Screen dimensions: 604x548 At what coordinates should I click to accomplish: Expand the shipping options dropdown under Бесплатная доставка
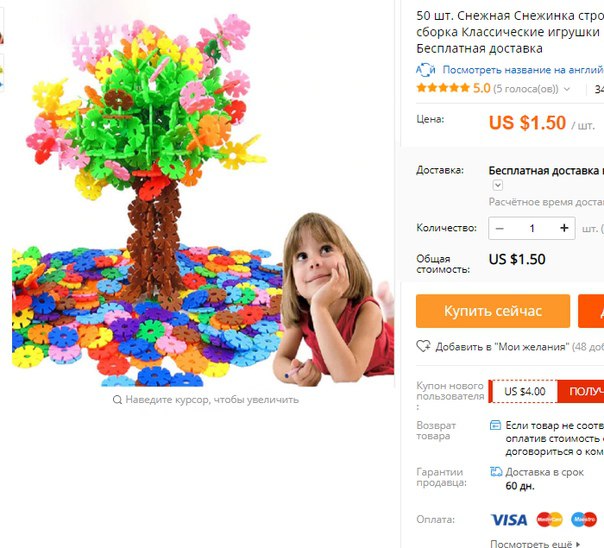point(498,185)
